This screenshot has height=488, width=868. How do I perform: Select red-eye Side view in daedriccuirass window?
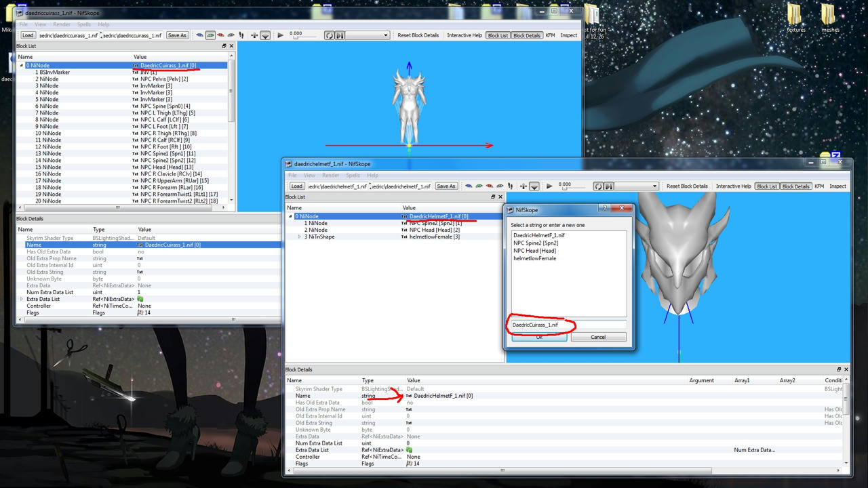coord(220,35)
